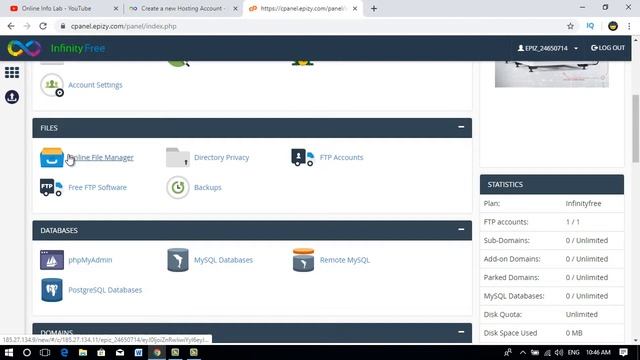Open the Free FTP Software link
640x360 pixels.
[x=98, y=187]
